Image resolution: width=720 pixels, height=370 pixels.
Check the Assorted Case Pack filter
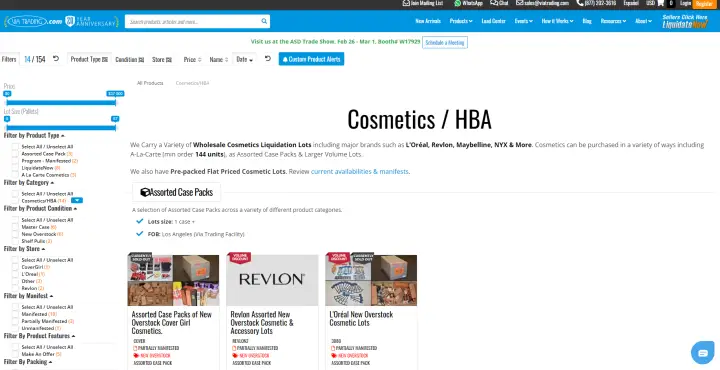16,154
